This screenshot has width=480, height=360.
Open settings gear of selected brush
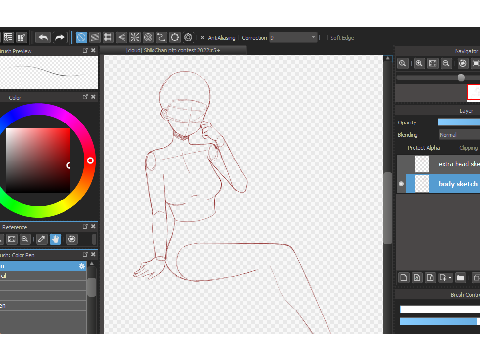pyautogui.click(x=82, y=266)
